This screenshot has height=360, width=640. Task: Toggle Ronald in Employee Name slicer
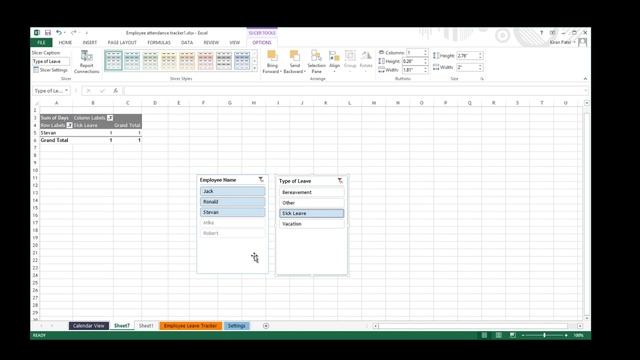click(x=232, y=202)
